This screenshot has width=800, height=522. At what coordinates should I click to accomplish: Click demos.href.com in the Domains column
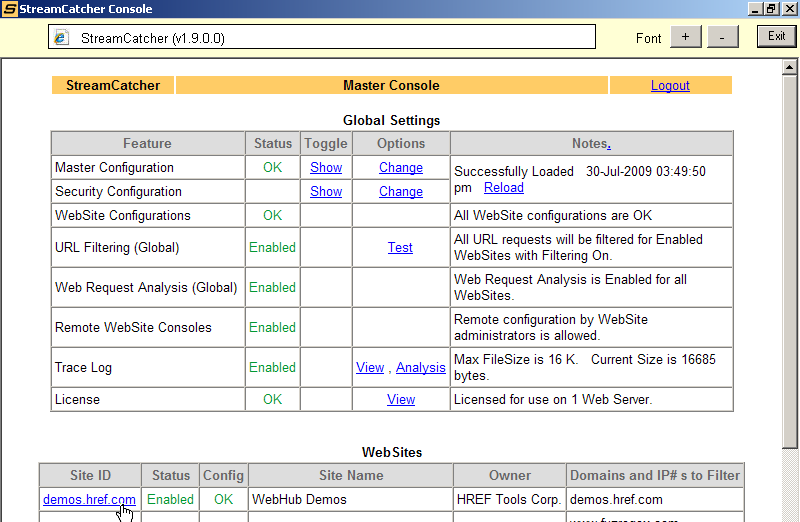(616, 500)
